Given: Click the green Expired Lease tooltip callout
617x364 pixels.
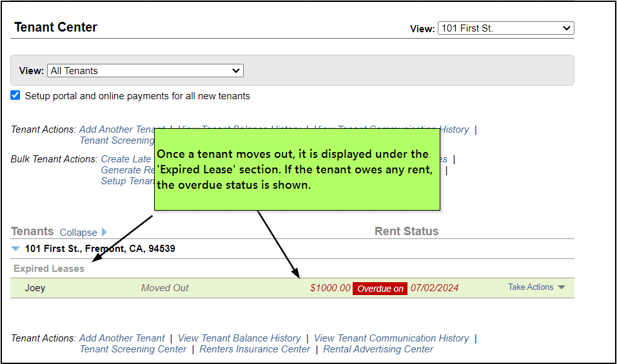Looking at the screenshot, I should pyautogui.click(x=297, y=169).
